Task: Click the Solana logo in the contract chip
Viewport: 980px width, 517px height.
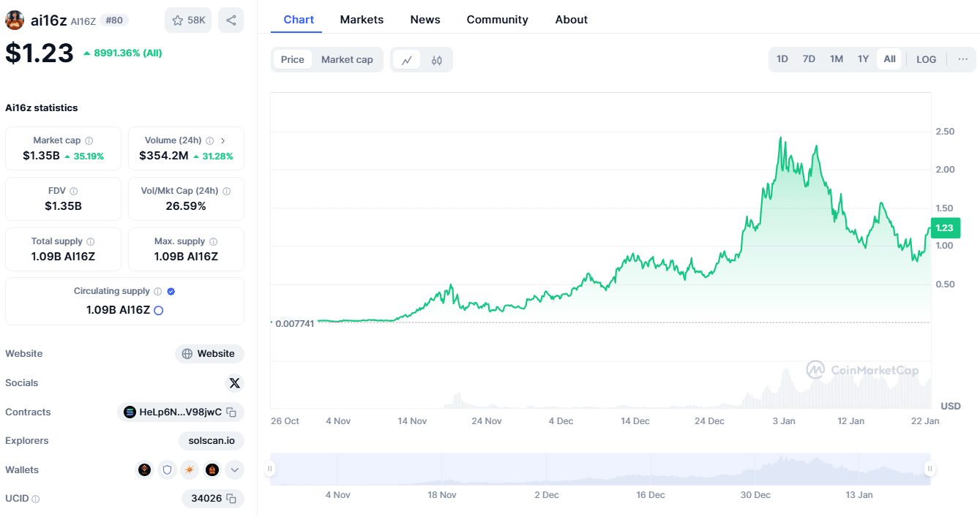Action: pyautogui.click(x=130, y=412)
